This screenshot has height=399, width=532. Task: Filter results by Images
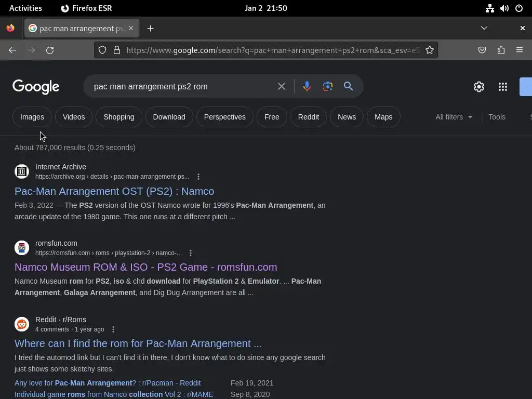32,117
